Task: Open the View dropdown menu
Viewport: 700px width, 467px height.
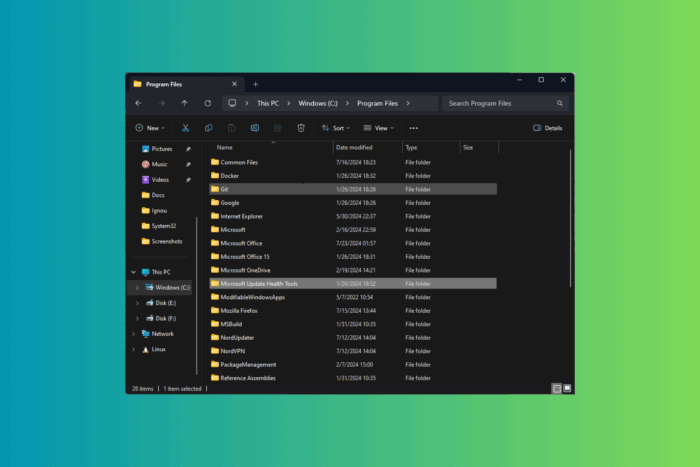Action: pyautogui.click(x=379, y=128)
